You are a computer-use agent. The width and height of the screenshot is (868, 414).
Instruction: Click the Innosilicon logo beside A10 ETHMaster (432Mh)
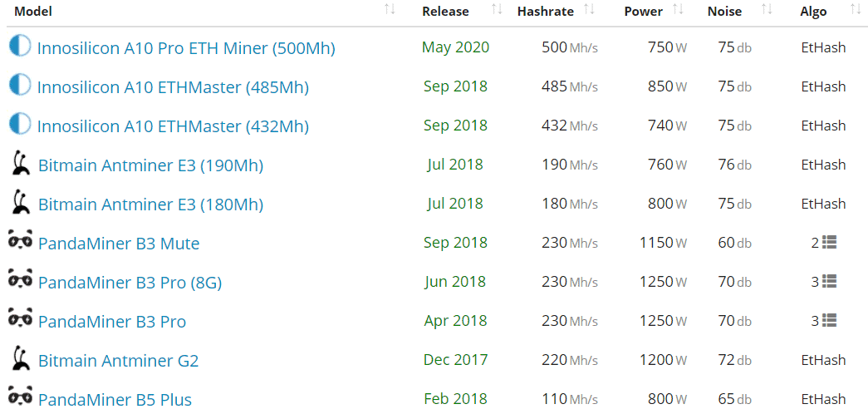(20, 125)
